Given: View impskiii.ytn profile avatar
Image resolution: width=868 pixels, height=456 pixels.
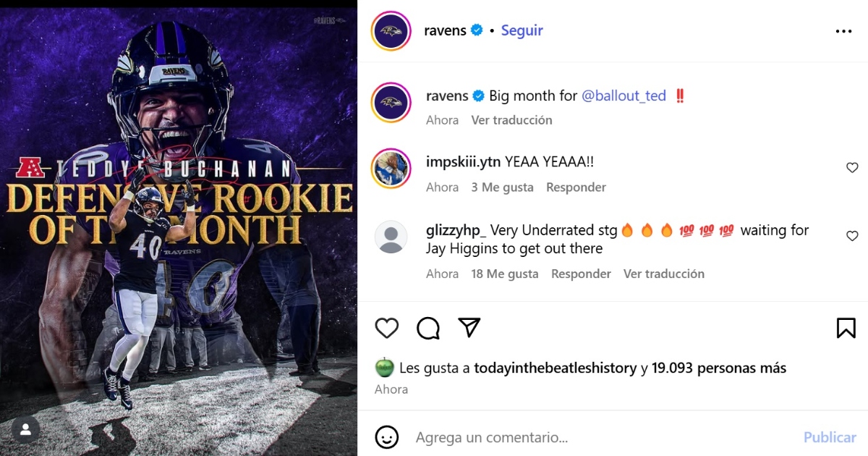Looking at the screenshot, I should click(x=391, y=168).
